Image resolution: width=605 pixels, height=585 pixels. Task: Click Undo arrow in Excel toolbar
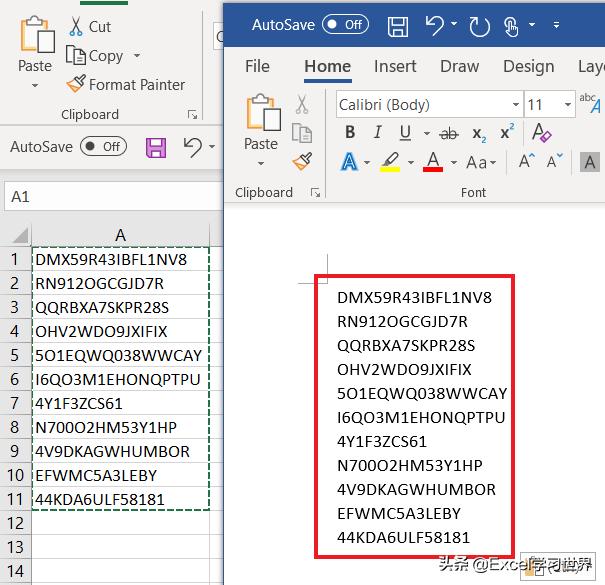coord(193,147)
